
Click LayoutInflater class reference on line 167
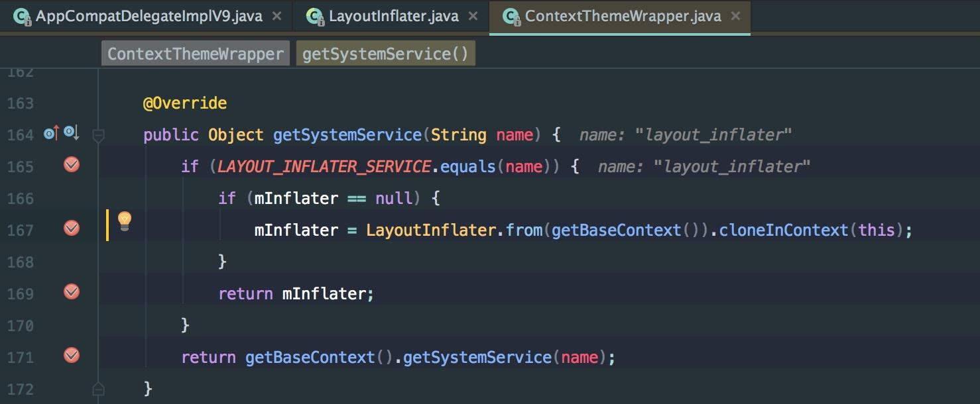tap(431, 230)
